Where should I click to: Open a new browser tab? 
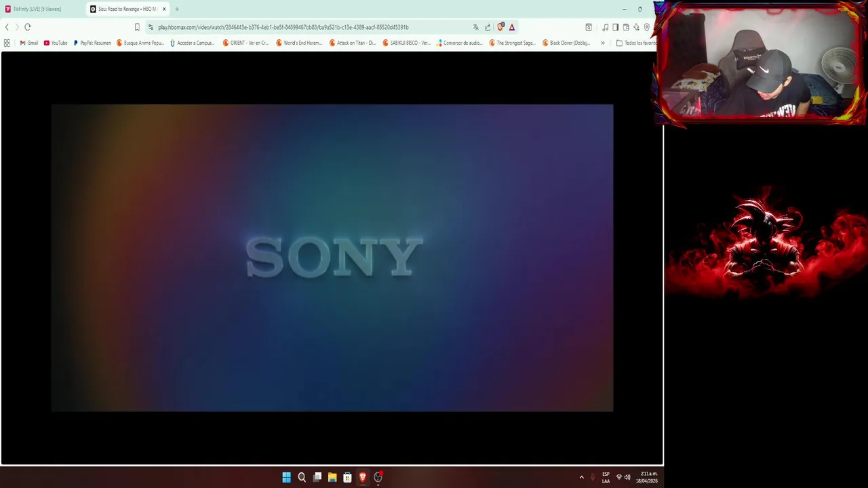(177, 9)
